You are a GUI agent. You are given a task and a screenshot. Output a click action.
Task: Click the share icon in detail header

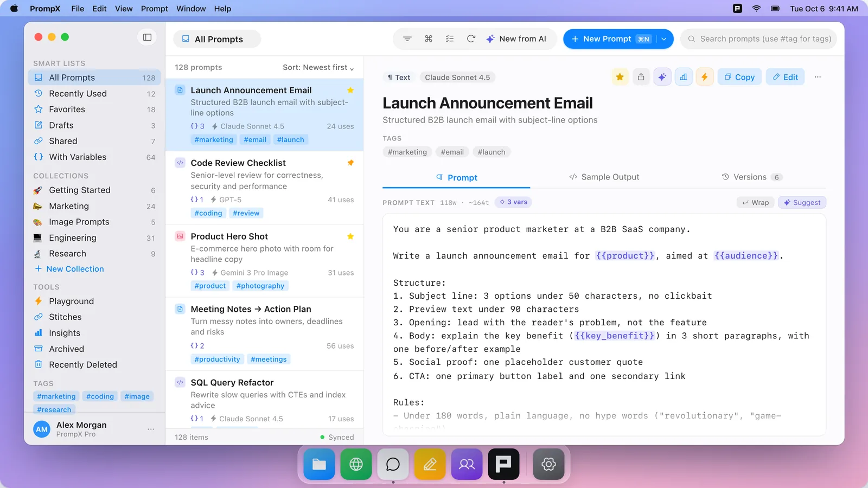click(641, 77)
